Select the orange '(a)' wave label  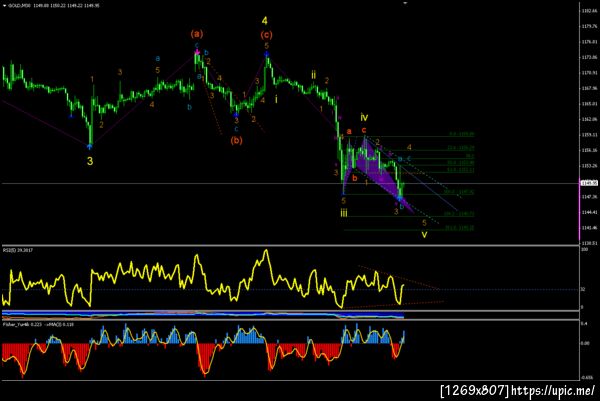(197, 34)
